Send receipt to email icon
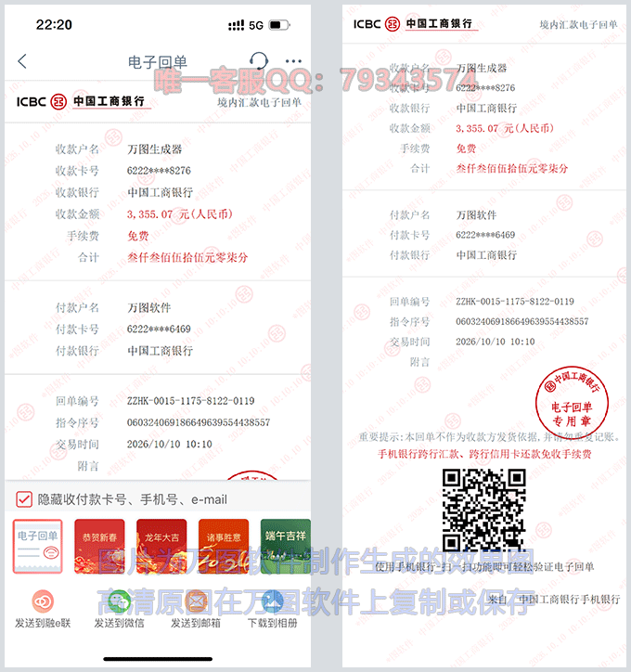Viewport: 631px width, 672px height. 196,601
